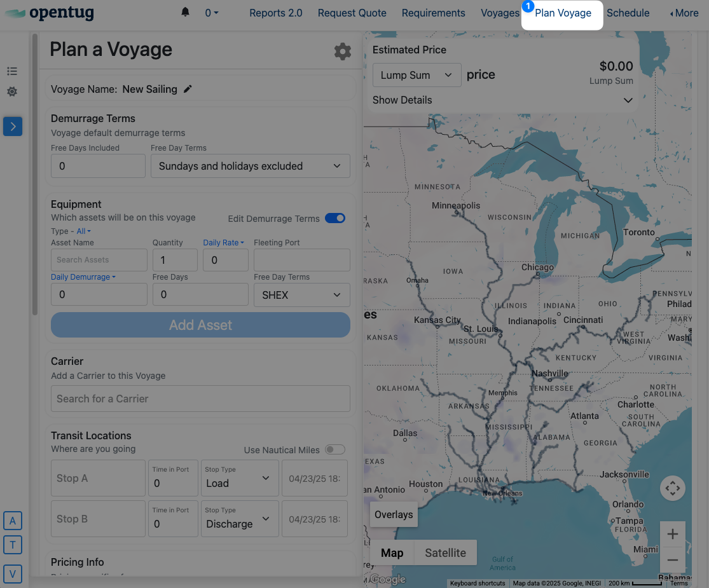
Task: Open the Free Day Terms dropdown for Sundays and holidays
Action: point(251,166)
